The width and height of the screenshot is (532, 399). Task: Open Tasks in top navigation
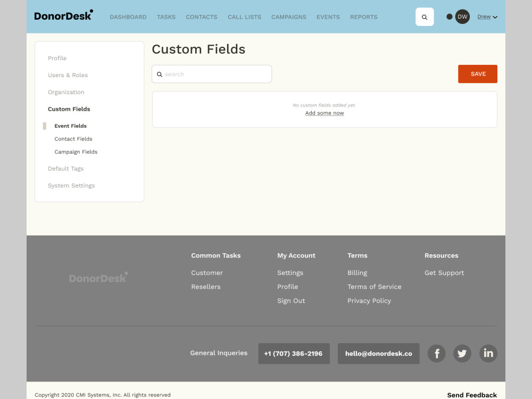(166, 17)
